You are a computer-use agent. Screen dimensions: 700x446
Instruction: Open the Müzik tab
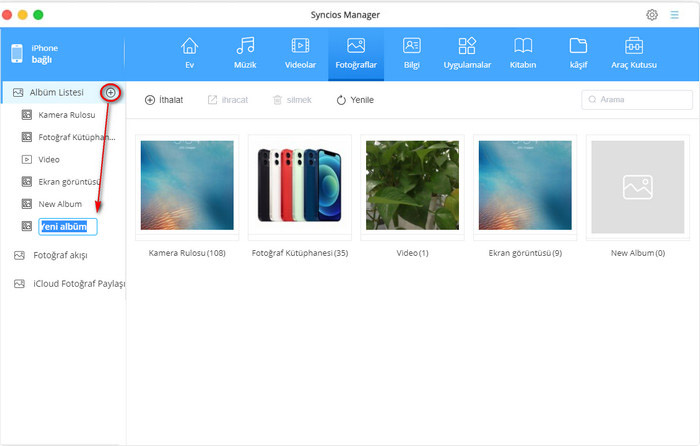(x=245, y=54)
